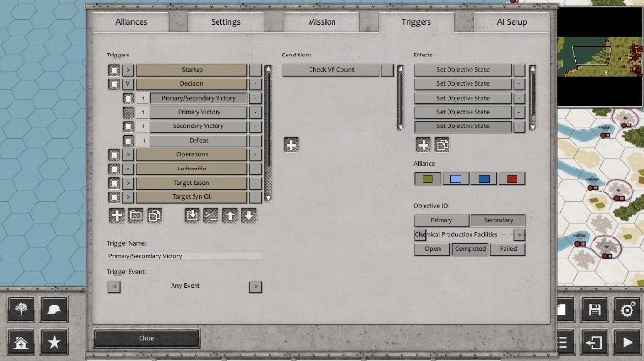The height and width of the screenshot is (361, 644).
Task: Select the house buildings tool
Action: [21, 342]
